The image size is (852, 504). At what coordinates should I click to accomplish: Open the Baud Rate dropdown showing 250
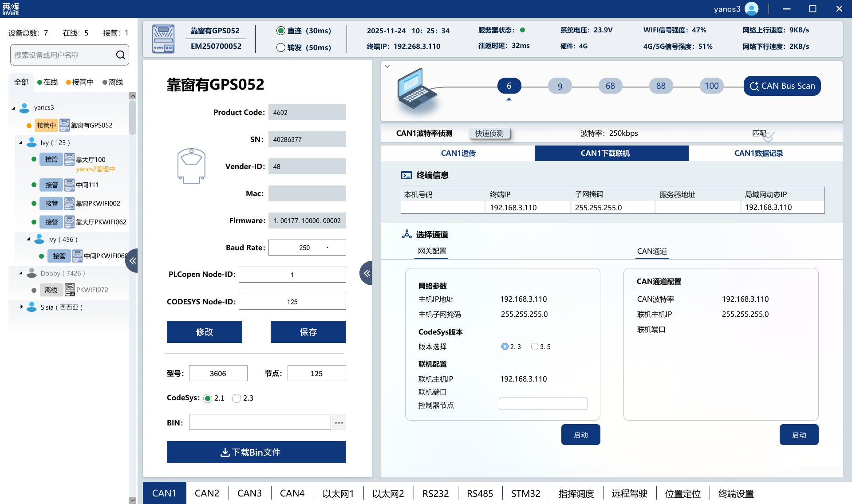click(x=327, y=247)
